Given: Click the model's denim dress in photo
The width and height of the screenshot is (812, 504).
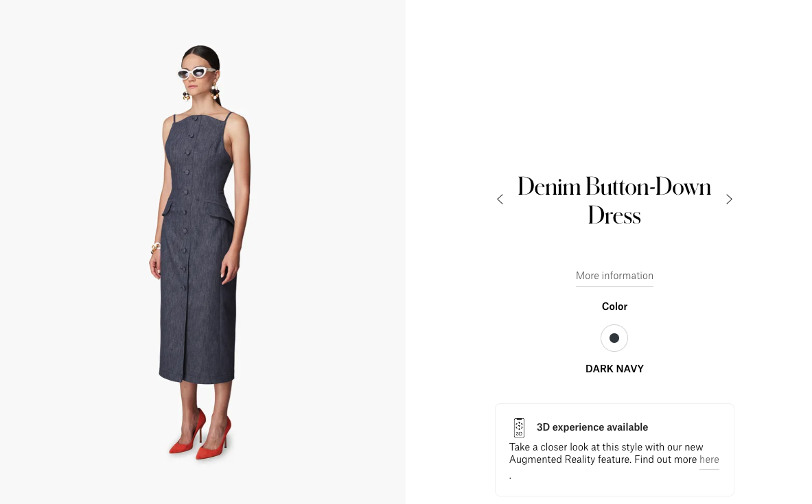Looking at the screenshot, I should pos(198,248).
